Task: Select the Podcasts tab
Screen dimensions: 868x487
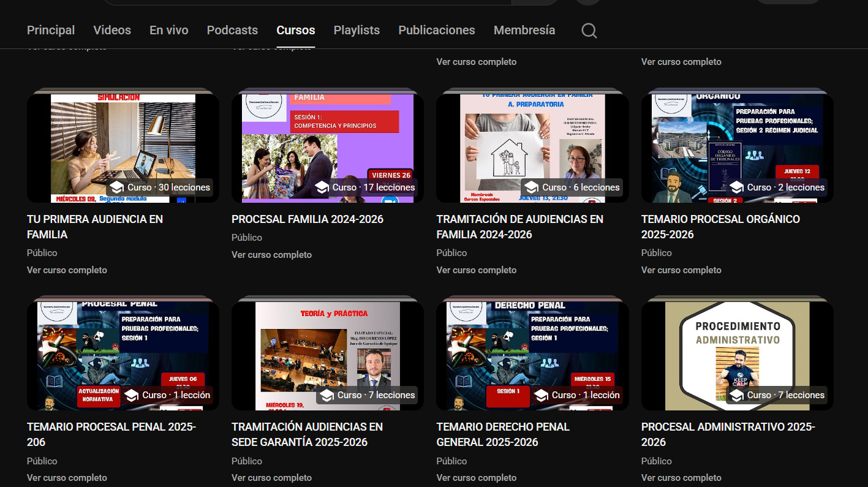Action: click(232, 30)
